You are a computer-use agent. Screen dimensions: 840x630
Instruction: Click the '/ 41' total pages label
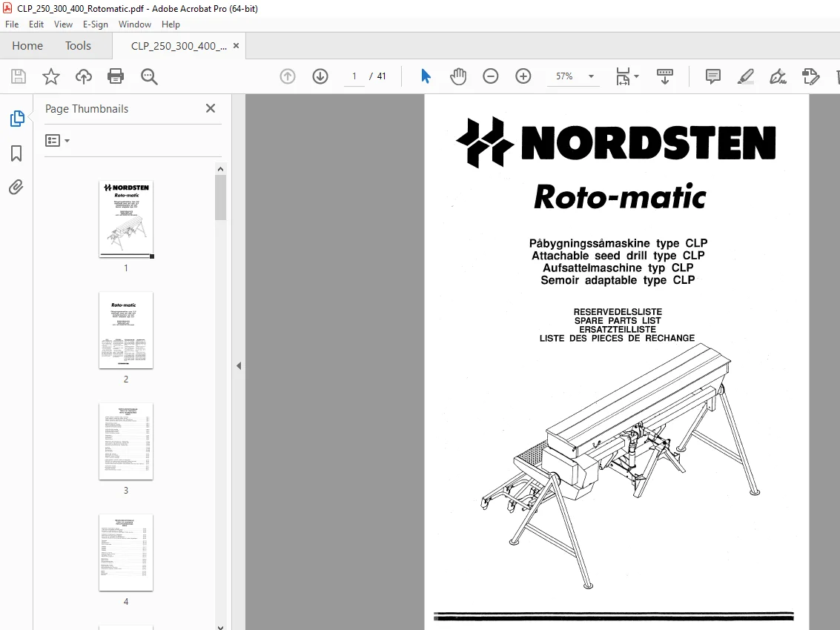[x=377, y=76]
